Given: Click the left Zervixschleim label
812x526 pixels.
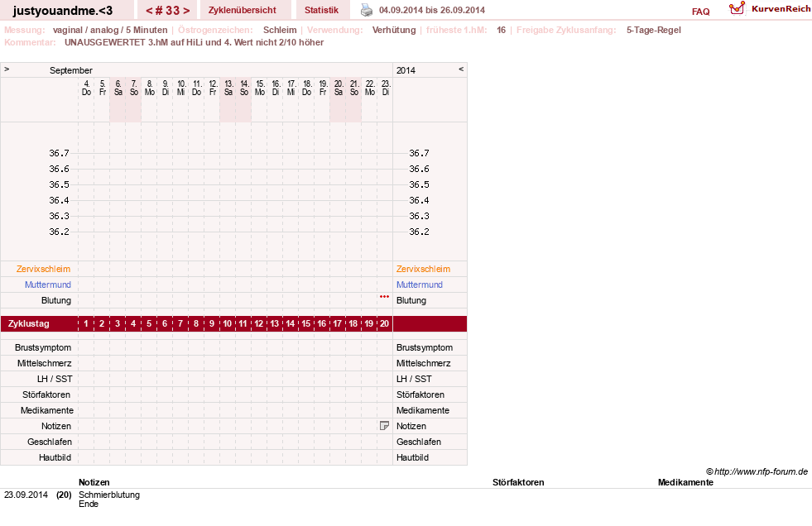Looking at the screenshot, I should click(x=44, y=269).
